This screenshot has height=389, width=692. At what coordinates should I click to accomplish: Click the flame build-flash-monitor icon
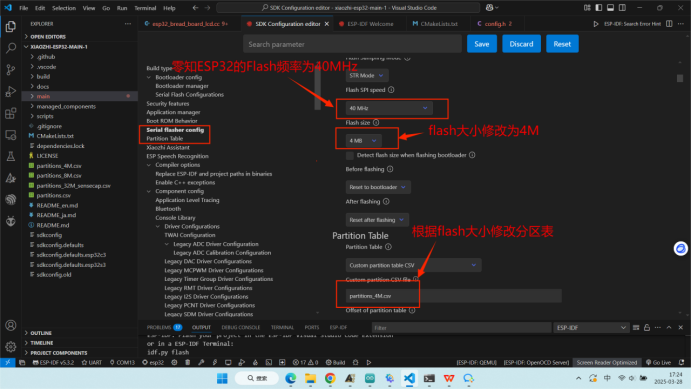[255, 363]
